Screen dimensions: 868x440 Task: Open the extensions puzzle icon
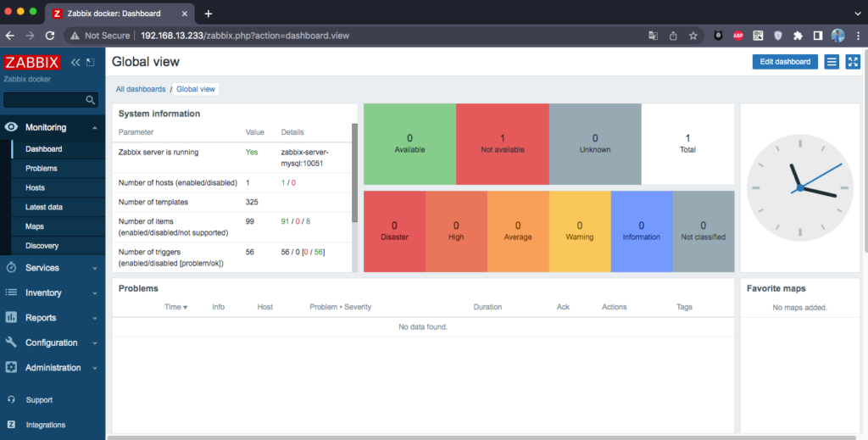coord(798,36)
